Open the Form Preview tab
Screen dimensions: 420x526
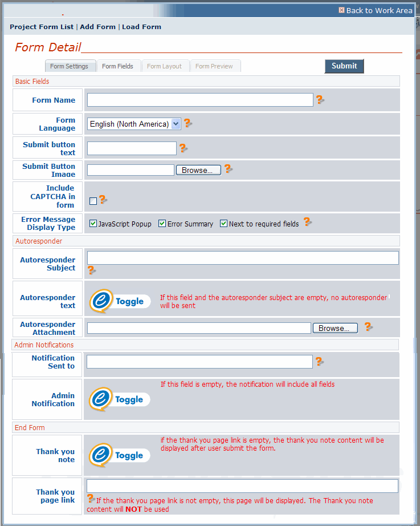point(214,66)
